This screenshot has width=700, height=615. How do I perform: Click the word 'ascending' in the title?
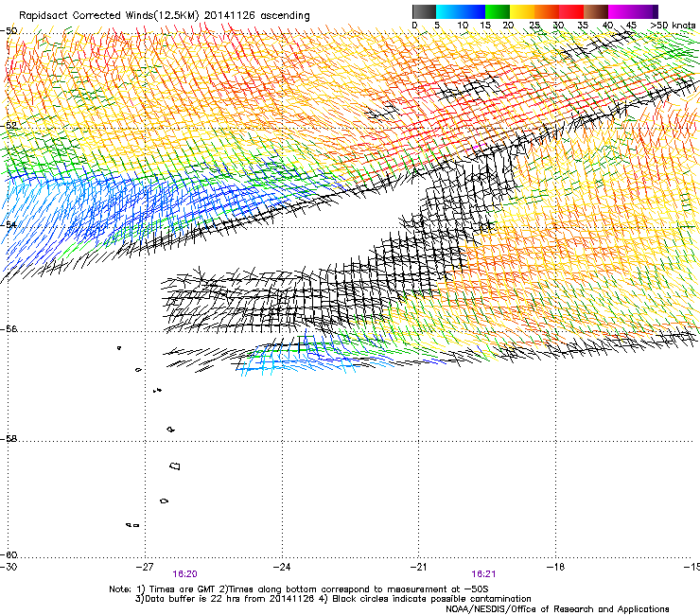tap(285, 16)
